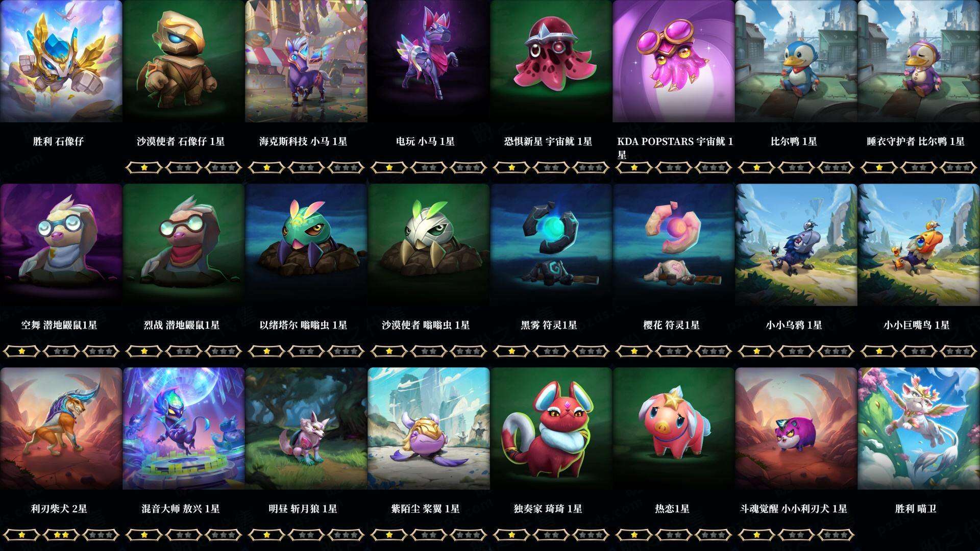Select three-star badge under 空舞 潜地鼹鼠
Image resolution: width=980 pixels, height=551 pixels.
(x=101, y=351)
